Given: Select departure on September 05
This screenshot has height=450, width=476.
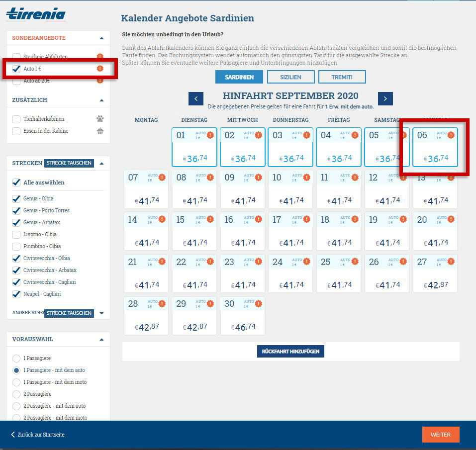Looking at the screenshot, I should [387, 147].
